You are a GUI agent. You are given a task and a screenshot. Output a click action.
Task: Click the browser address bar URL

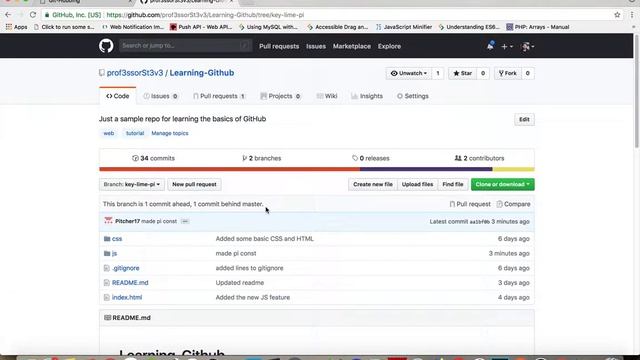205,15
